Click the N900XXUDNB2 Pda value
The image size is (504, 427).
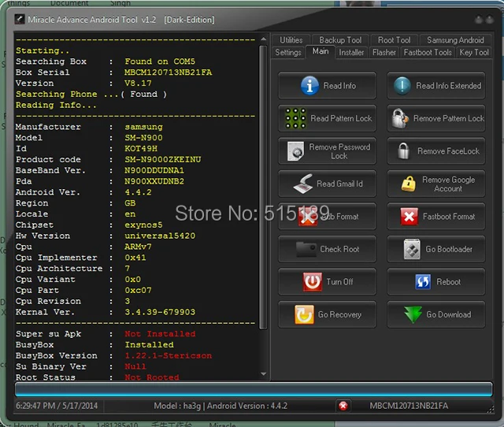tap(154, 181)
